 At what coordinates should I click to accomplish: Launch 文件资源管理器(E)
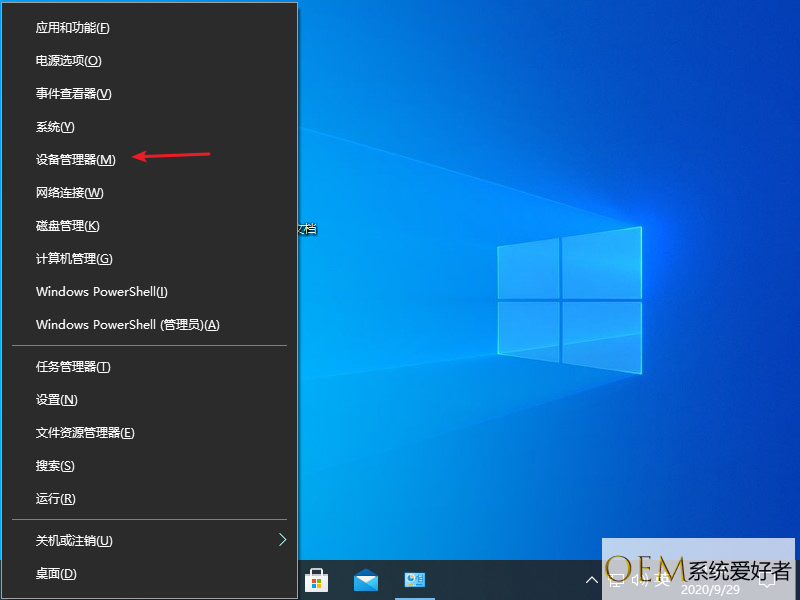coord(86,433)
